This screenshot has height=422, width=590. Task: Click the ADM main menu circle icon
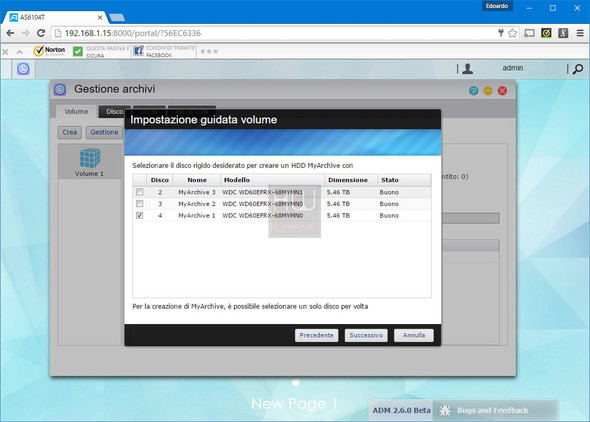pyautogui.click(x=23, y=69)
